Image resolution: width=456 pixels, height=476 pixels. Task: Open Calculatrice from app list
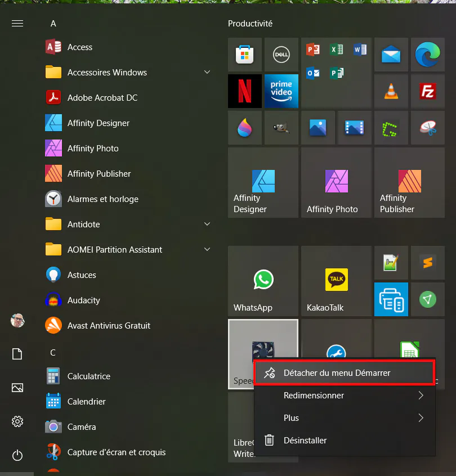[x=128, y=376]
